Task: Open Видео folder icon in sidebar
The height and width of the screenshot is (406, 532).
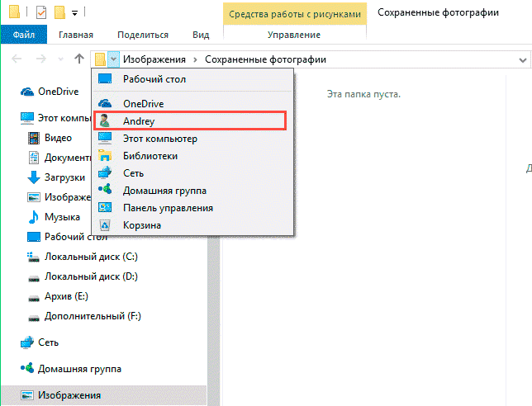Action: tap(34, 138)
